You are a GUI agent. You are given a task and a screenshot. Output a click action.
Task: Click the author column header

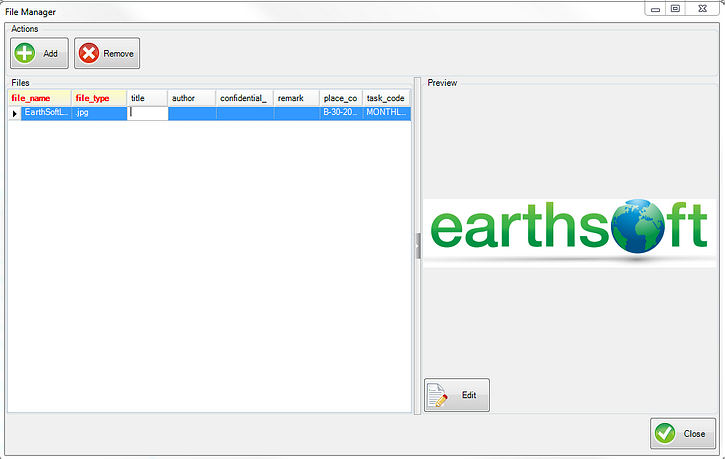(x=191, y=98)
